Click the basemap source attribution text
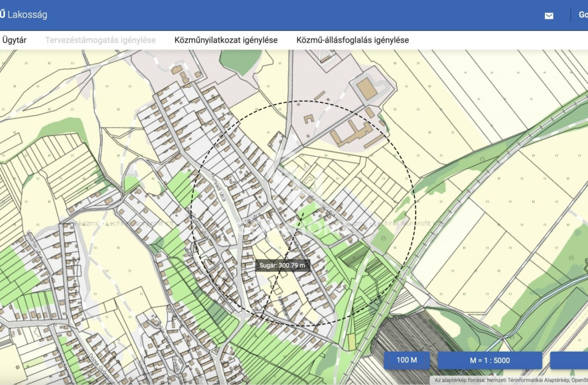Viewport: 588px width, 385px height. pyautogui.click(x=510, y=380)
